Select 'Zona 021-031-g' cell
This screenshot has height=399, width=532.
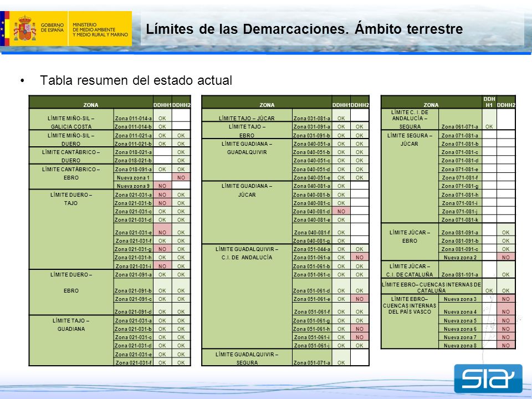click(134, 249)
